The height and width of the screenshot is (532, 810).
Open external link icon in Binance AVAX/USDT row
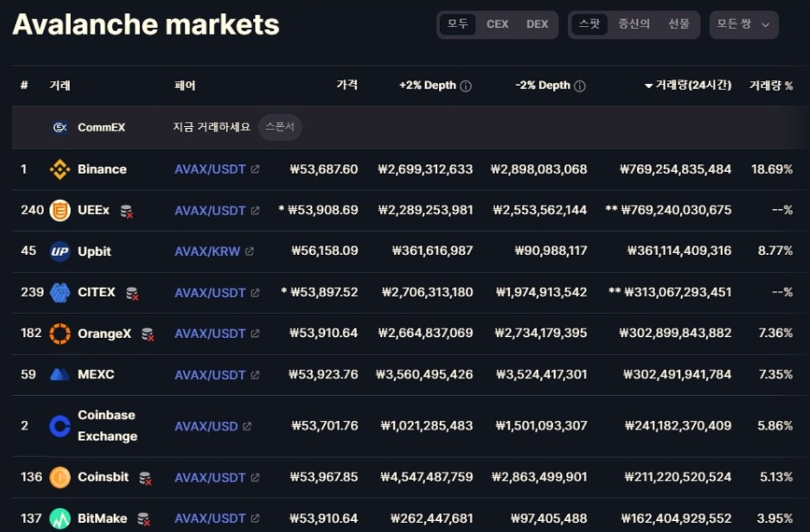(x=255, y=169)
